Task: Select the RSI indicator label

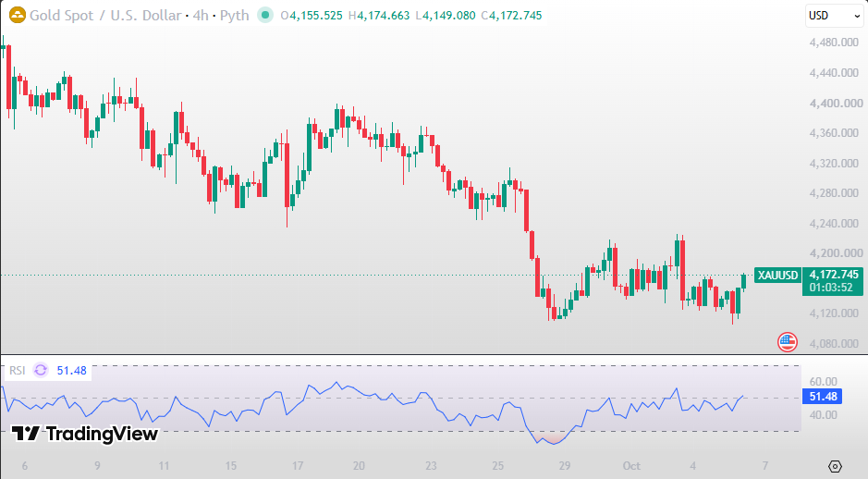Action: 18,370
